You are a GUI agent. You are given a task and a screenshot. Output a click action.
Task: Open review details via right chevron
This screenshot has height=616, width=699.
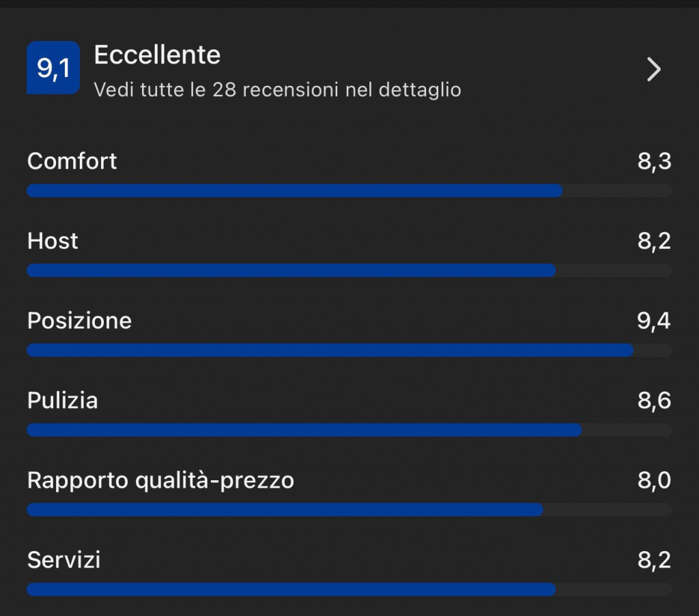tap(653, 69)
